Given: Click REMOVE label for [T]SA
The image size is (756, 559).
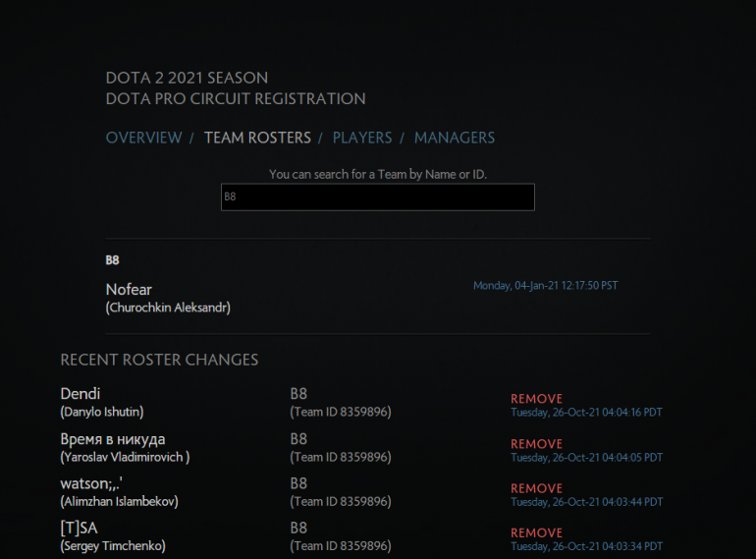Looking at the screenshot, I should (536, 532).
